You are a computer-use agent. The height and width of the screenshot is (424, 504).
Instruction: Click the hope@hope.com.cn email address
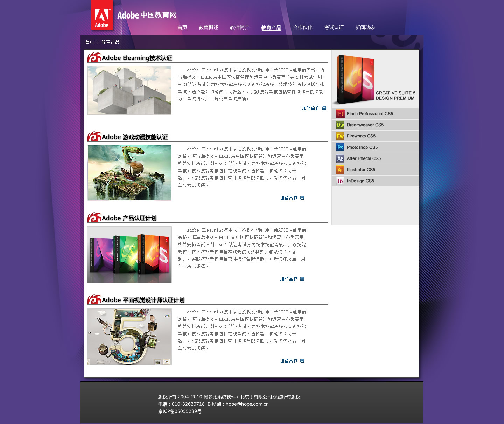[x=247, y=404]
